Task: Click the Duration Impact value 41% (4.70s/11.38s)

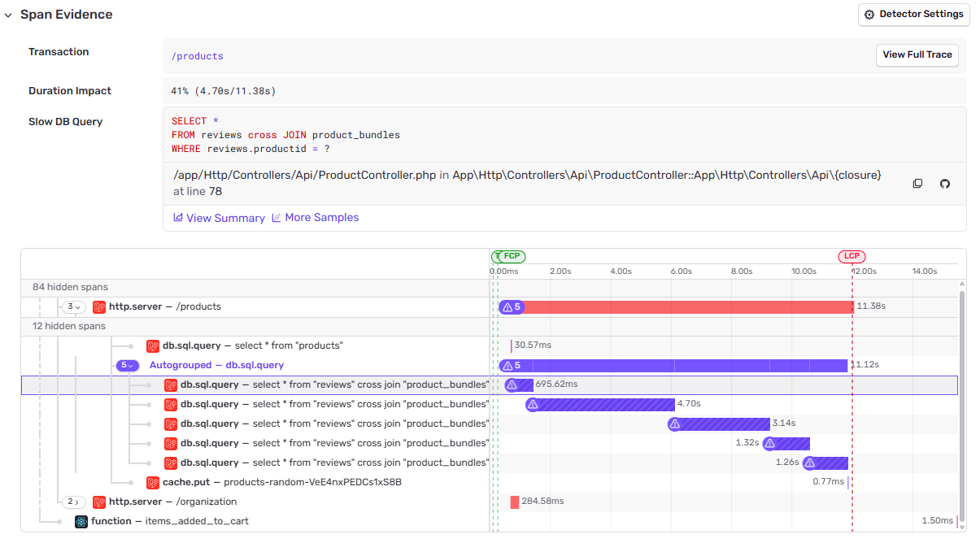Action: [224, 91]
